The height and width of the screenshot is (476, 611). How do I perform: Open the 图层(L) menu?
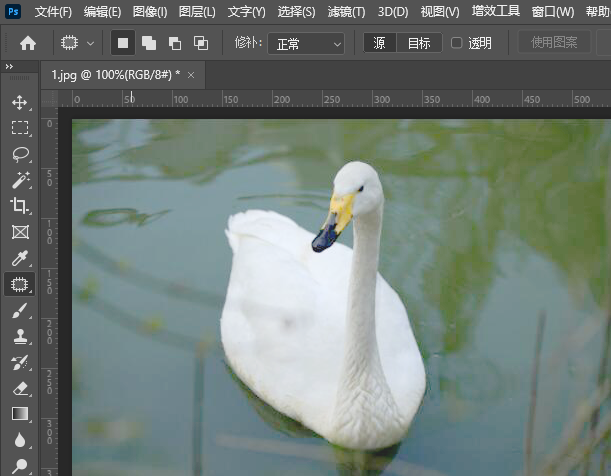pyautogui.click(x=197, y=12)
